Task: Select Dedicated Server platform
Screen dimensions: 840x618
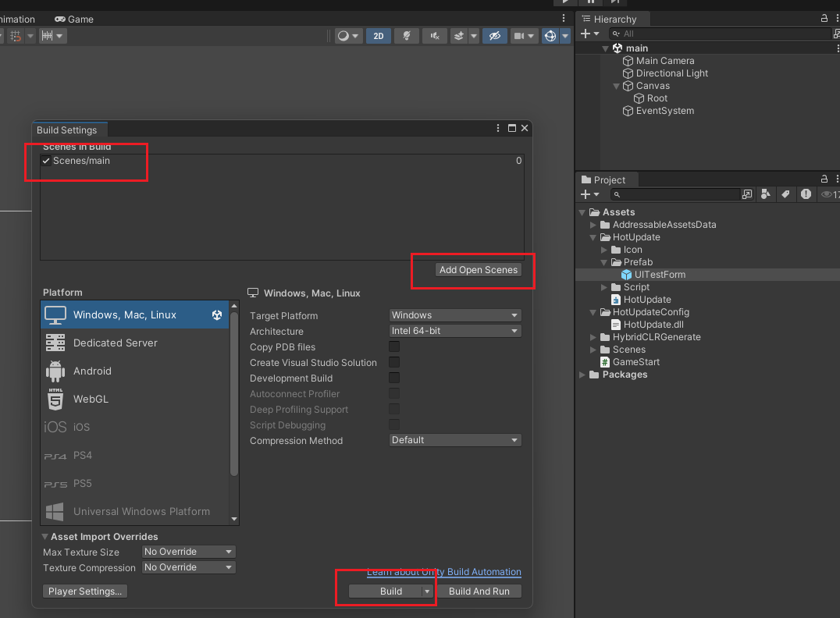Action: 135,343
